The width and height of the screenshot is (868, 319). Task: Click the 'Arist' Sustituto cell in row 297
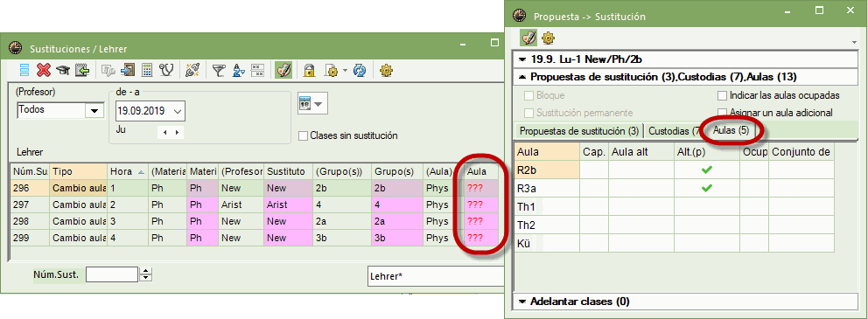[x=288, y=205]
